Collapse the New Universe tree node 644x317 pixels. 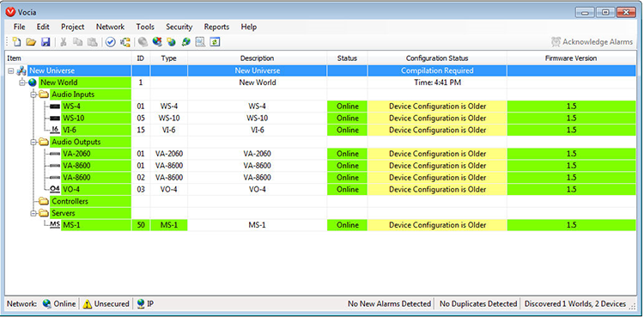pyautogui.click(x=10, y=70)
